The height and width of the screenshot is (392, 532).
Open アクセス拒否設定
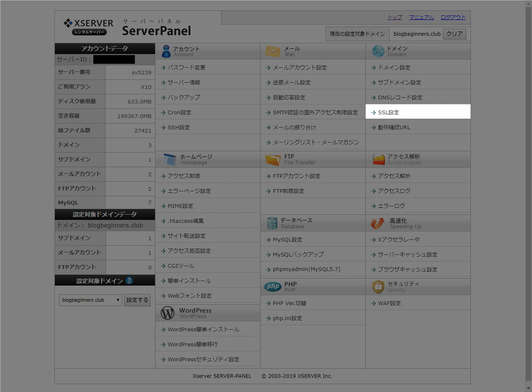point(189,251)
